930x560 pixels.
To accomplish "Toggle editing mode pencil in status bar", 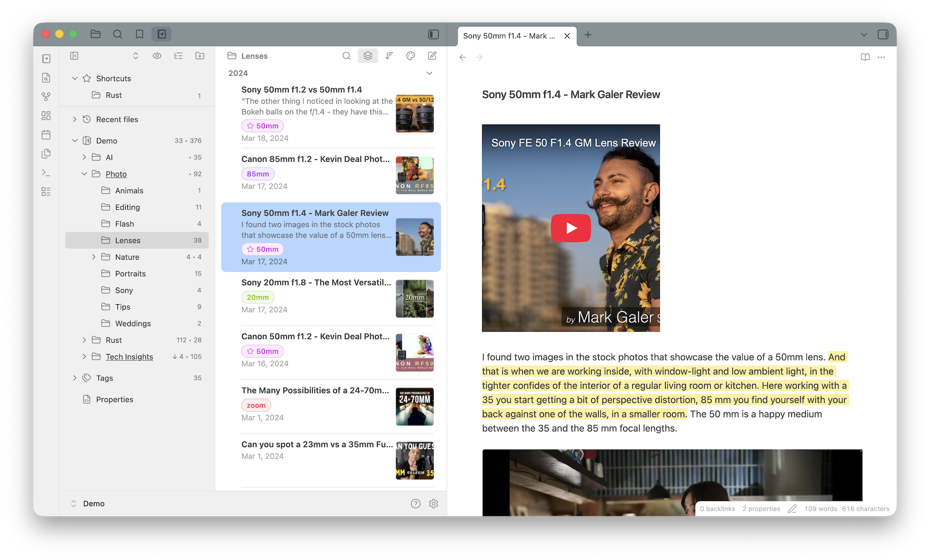I will pos(792,509).
